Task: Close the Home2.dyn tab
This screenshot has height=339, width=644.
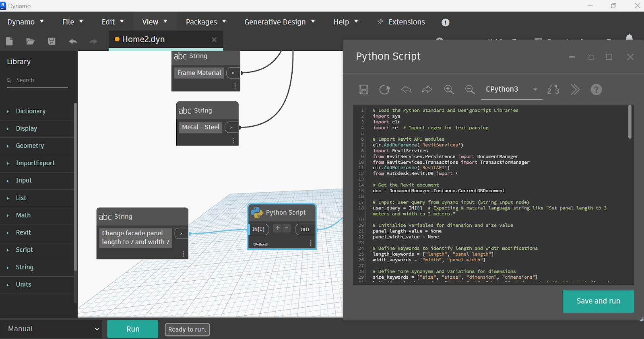Action: click(214, 39)
